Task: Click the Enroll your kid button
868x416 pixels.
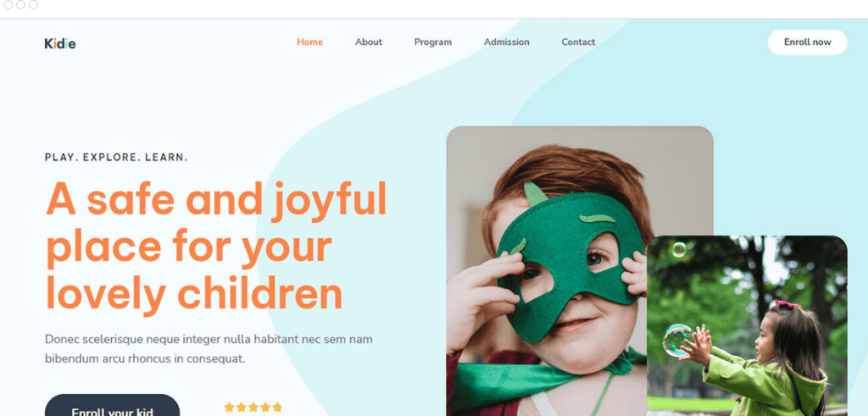Action: [113, 406]
